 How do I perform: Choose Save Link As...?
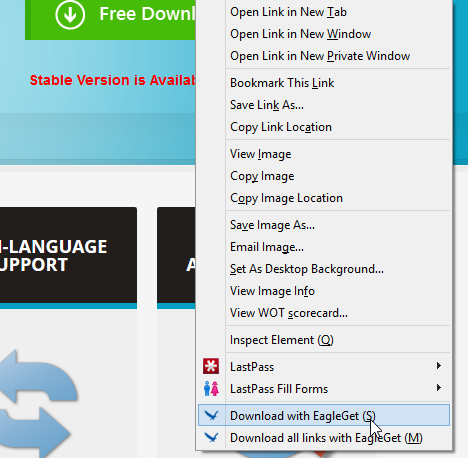pyautogui.click(x=324, y=105)
